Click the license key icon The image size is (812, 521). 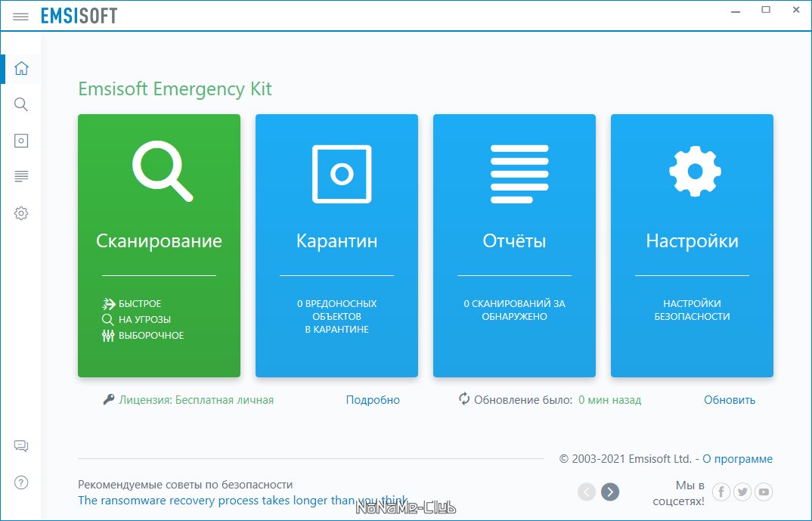tap(108, 400)
